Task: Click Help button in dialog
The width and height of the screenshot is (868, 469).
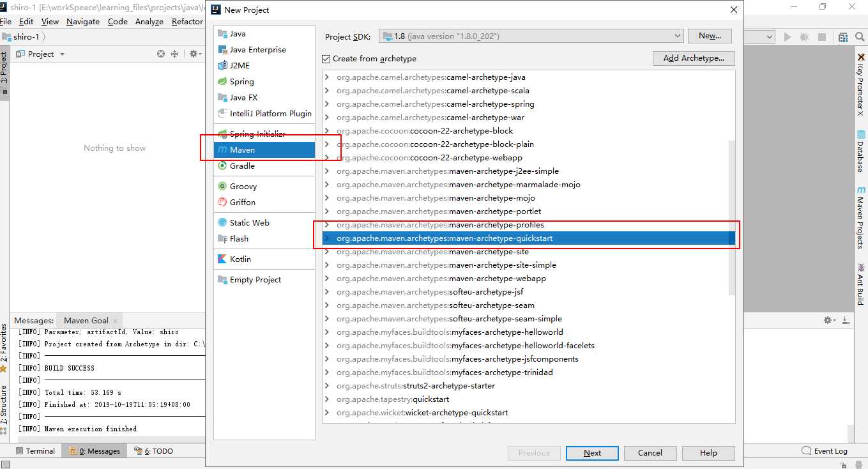Action: [x=708, y=453]
